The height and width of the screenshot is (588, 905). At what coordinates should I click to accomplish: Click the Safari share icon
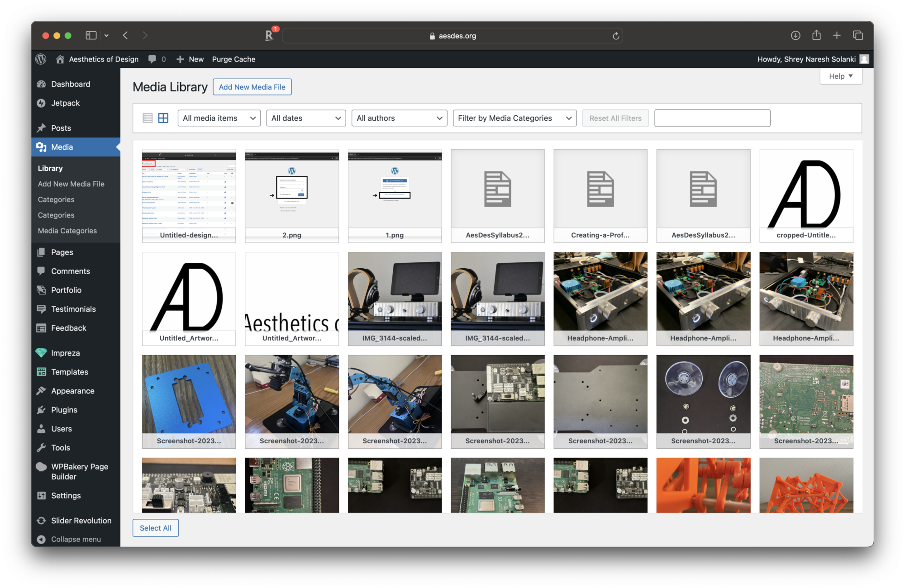click(816, 35)
